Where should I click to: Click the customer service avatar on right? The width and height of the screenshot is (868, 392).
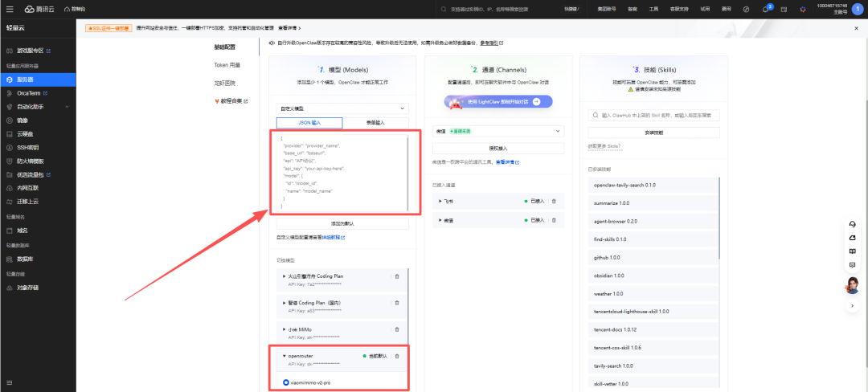click(852, 285)
